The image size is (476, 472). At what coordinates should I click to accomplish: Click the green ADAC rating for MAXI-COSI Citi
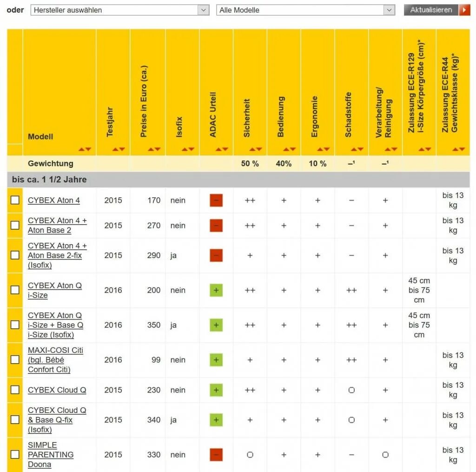[216, 359]
